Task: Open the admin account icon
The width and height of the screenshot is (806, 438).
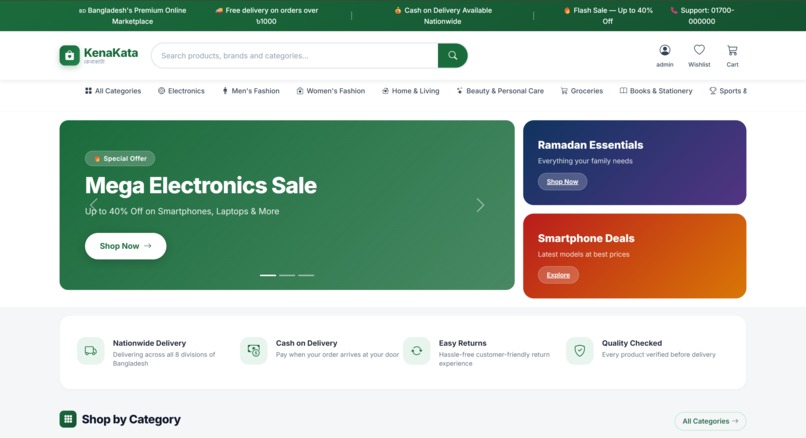Action: [x=665, y=50]
